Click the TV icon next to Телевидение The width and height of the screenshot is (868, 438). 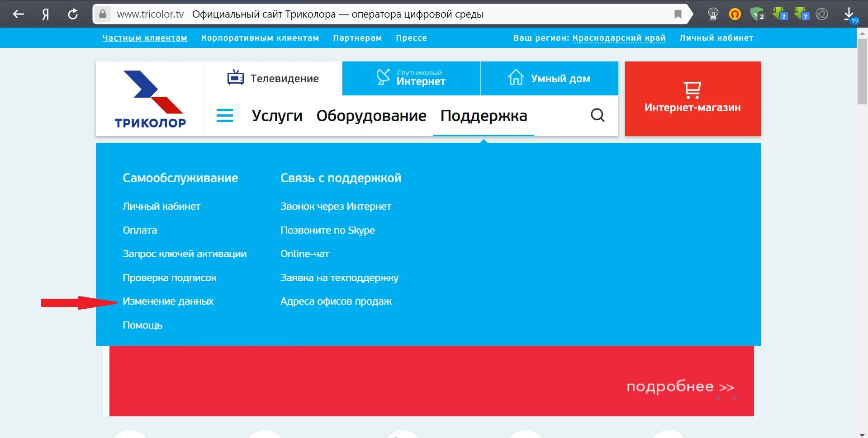tap(235, 78)
